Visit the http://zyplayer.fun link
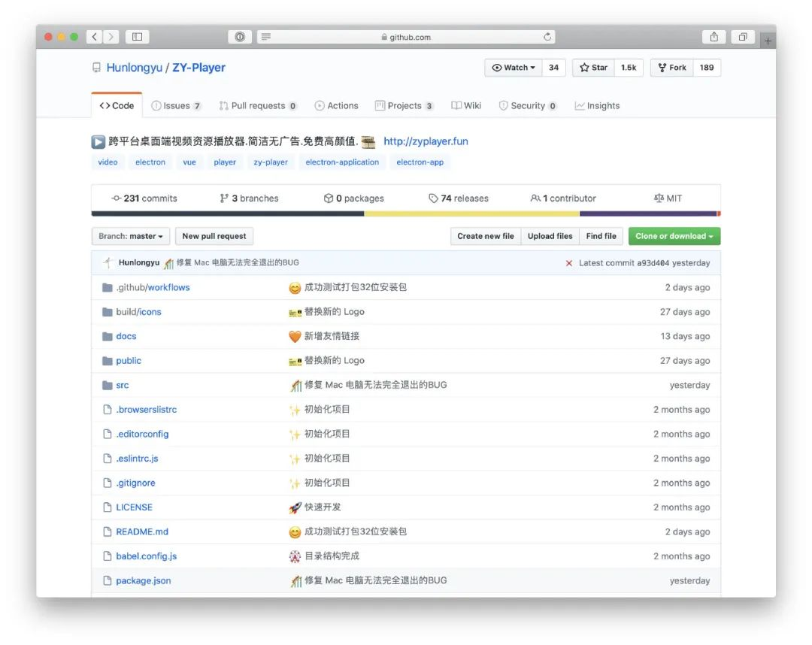This screenshot has width=812, height=645. (x=426, y=141)
